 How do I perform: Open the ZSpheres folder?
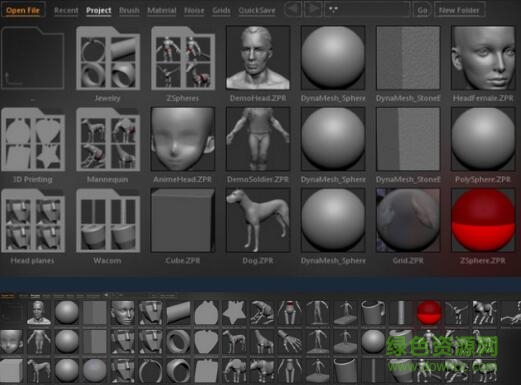pyautogui.click(x=183, y=58)
